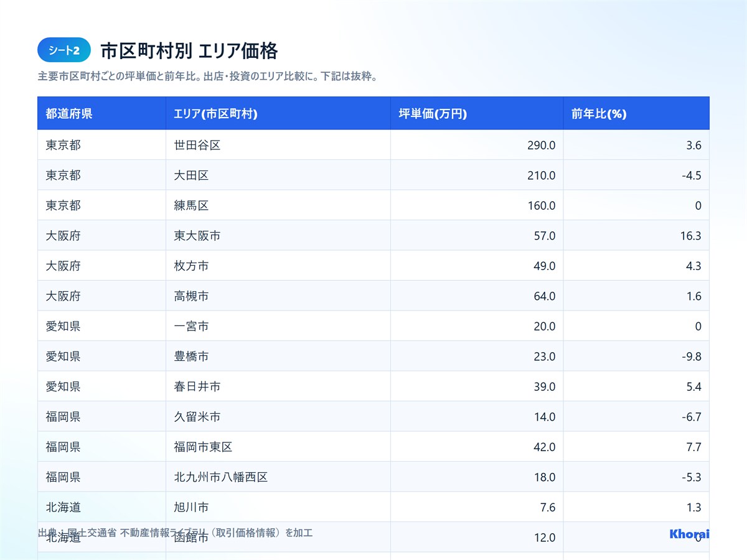Click the 坪単価(万円) column header
The width and height of the screenshot is (747, 560).
pos(477,113)
